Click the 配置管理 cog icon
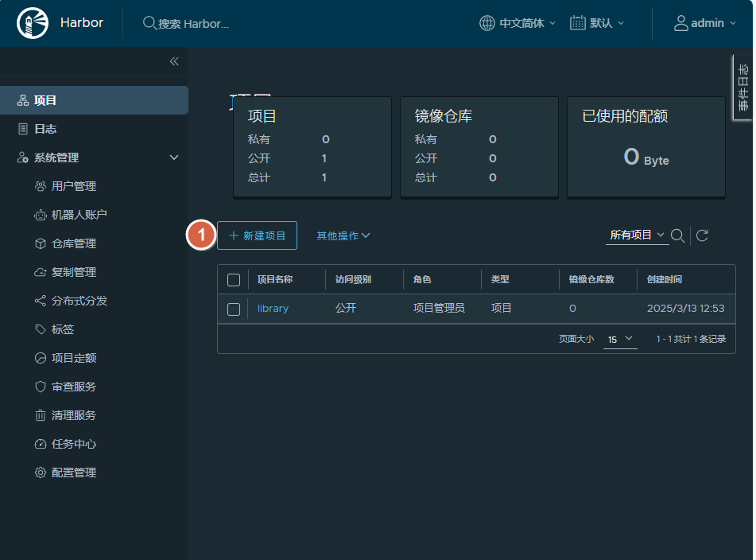Viewport: 756px width, 560px height. 41,472
